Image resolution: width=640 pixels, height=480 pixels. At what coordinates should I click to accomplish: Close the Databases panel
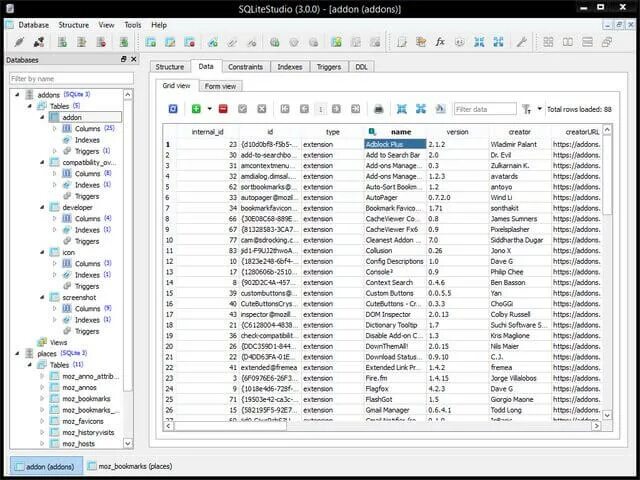[x=133, y=60]
